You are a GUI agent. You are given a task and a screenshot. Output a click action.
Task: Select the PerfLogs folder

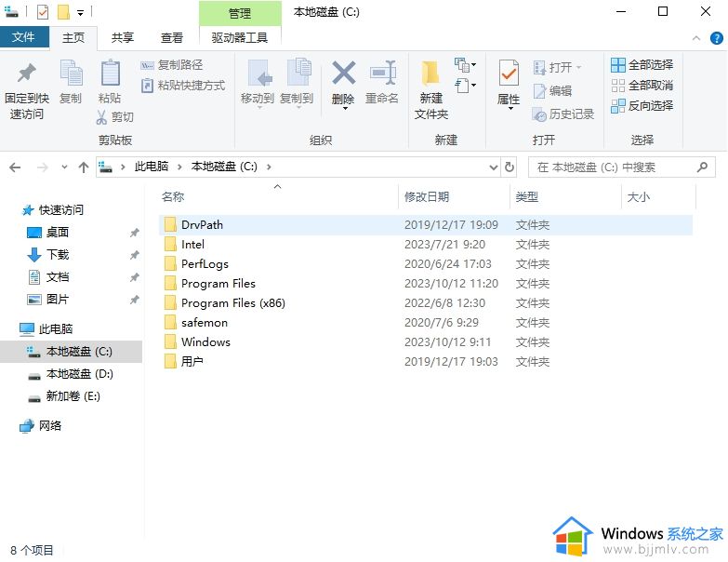click(x=426, y=264)
